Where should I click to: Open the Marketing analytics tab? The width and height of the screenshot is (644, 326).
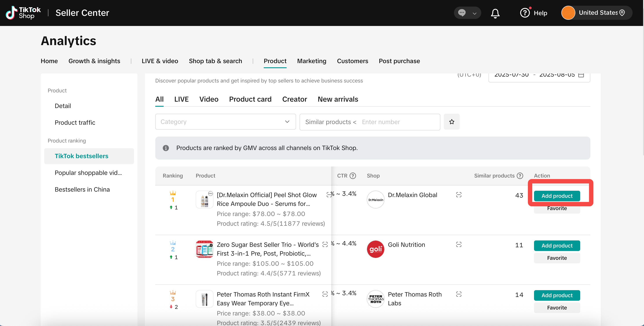pyautogui.click(x=311, y=61)
